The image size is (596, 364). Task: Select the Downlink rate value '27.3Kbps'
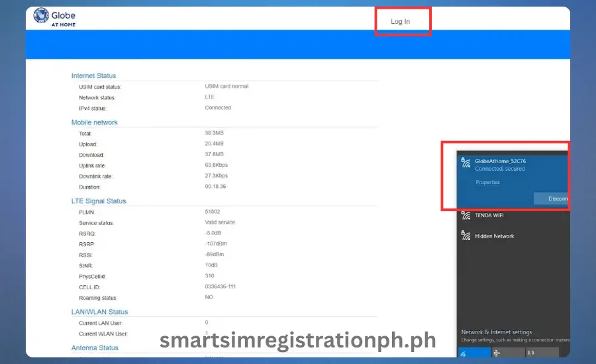coord(217,175)
